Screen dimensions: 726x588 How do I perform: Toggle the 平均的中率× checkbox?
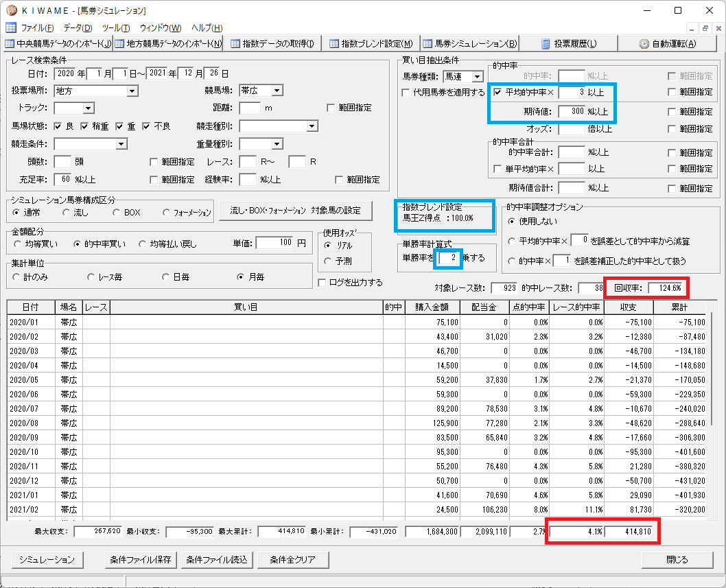[x=497, y=92]
